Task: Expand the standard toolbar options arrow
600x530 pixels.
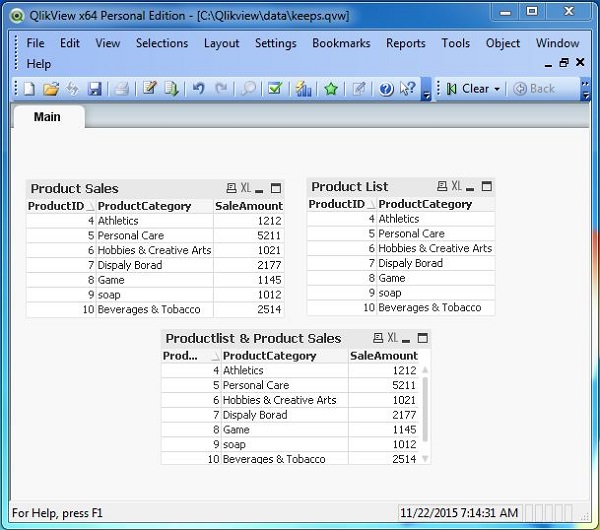Action: [x=426, y=95]
